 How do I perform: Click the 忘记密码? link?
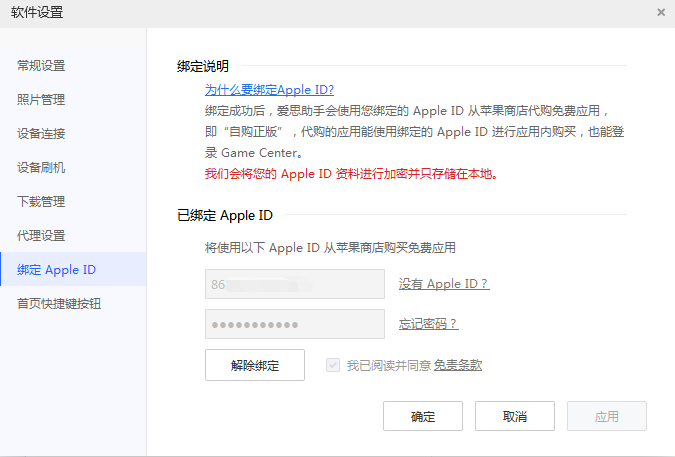pos(428,324)
